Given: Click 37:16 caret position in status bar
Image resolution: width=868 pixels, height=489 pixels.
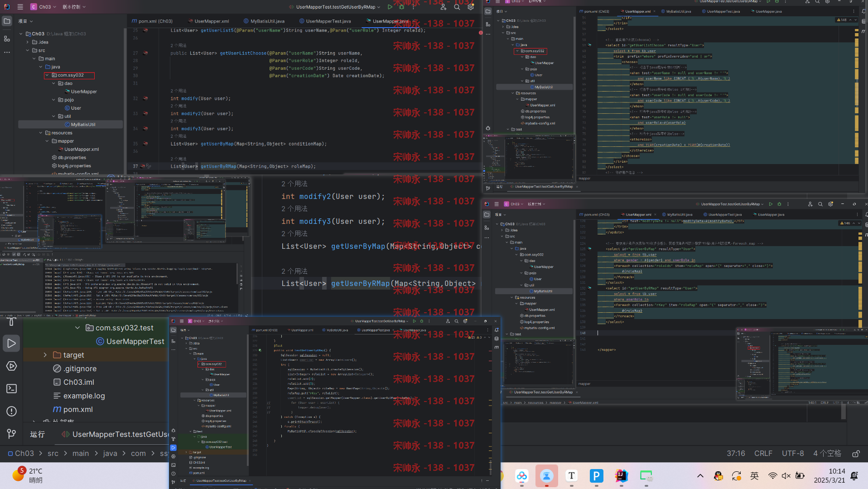Looking at the screenshot, I should (736, 454).
